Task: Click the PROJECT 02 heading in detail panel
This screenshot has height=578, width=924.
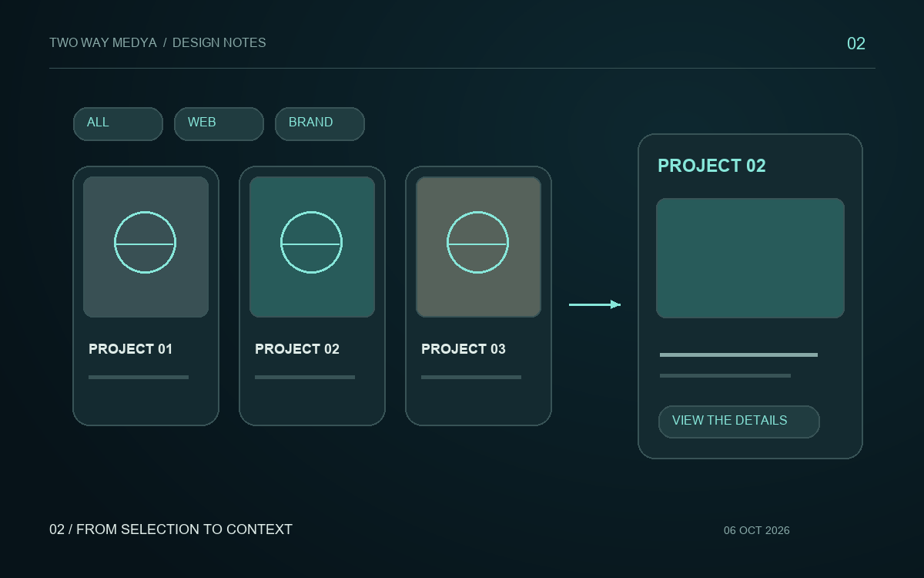Action: coord(711,166)
